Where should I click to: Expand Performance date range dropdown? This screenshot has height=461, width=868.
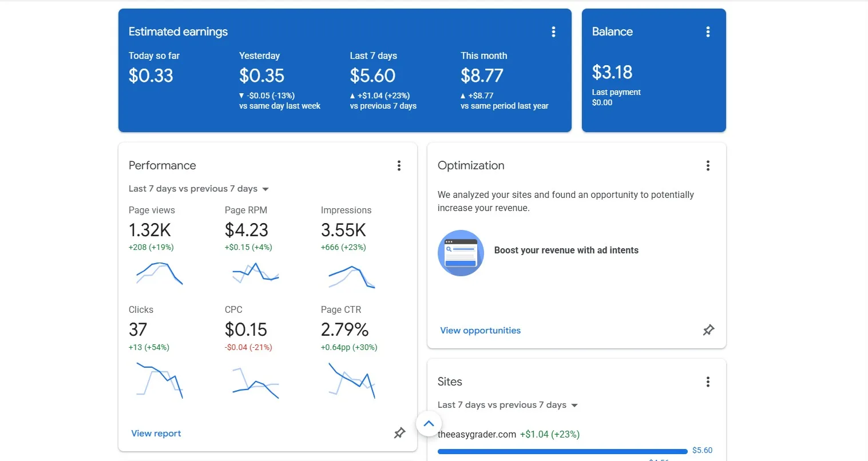(x=199, y=189)
